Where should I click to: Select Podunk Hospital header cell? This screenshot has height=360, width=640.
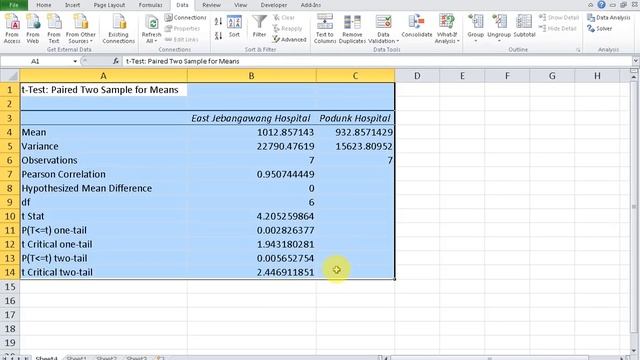355,118
